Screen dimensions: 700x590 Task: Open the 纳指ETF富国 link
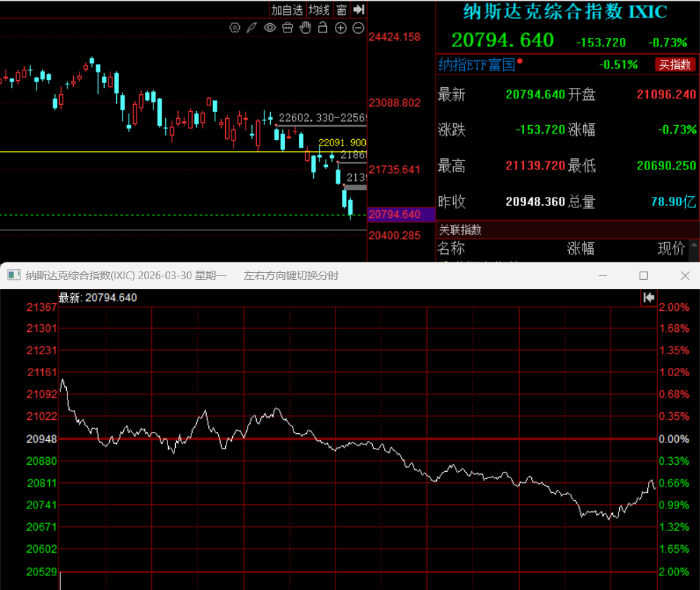pyautogui.click(x=477, y=65)
